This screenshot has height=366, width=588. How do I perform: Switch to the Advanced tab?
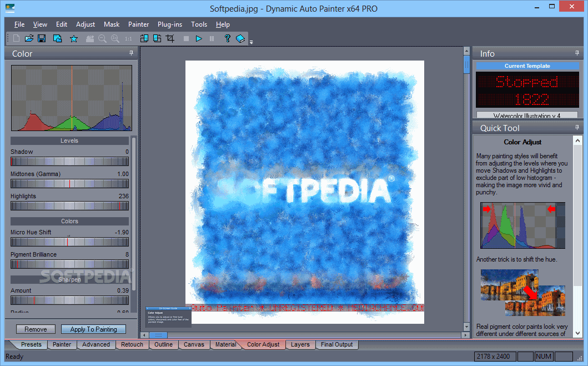96,344
